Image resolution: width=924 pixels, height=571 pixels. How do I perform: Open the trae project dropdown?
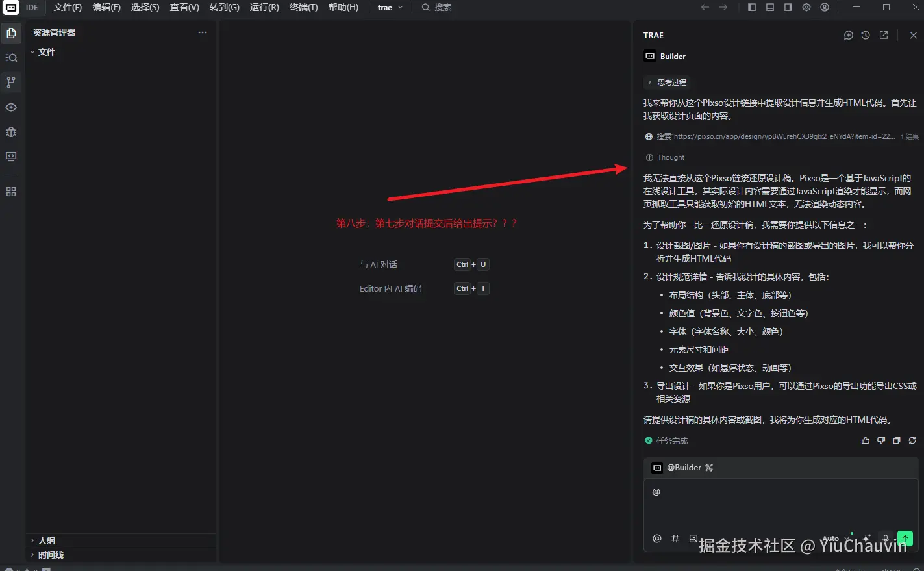(x=390, y=8)
